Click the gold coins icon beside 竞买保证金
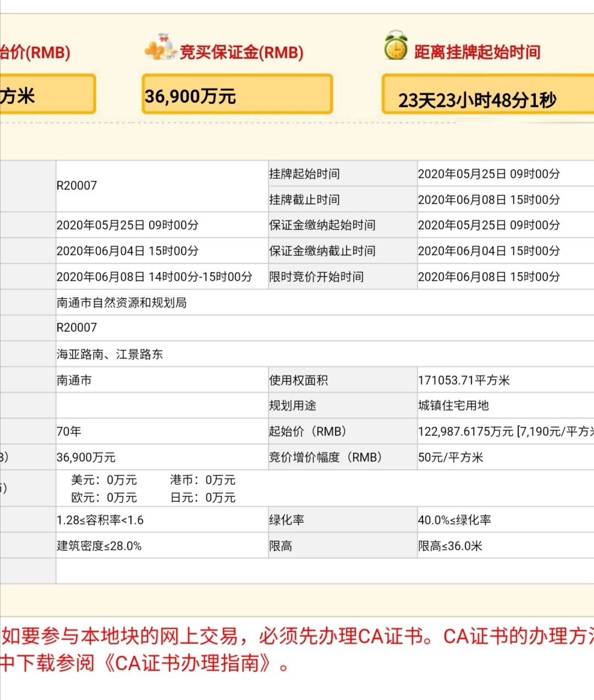This screenshot has height=700, width=594. click(160, 48)
